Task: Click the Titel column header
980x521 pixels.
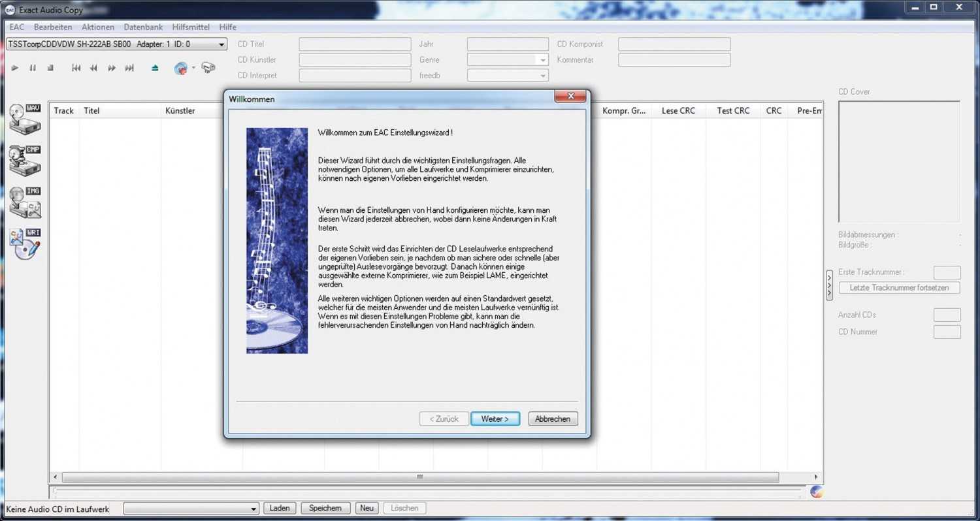Action: (120, 111)
